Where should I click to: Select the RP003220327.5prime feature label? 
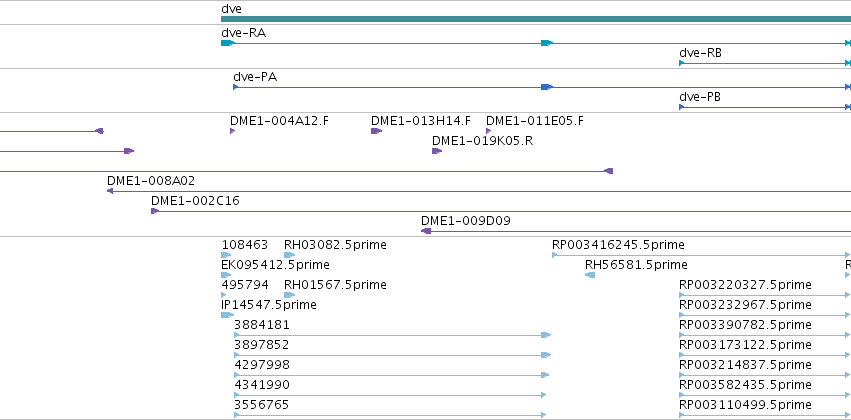(745, 285)
